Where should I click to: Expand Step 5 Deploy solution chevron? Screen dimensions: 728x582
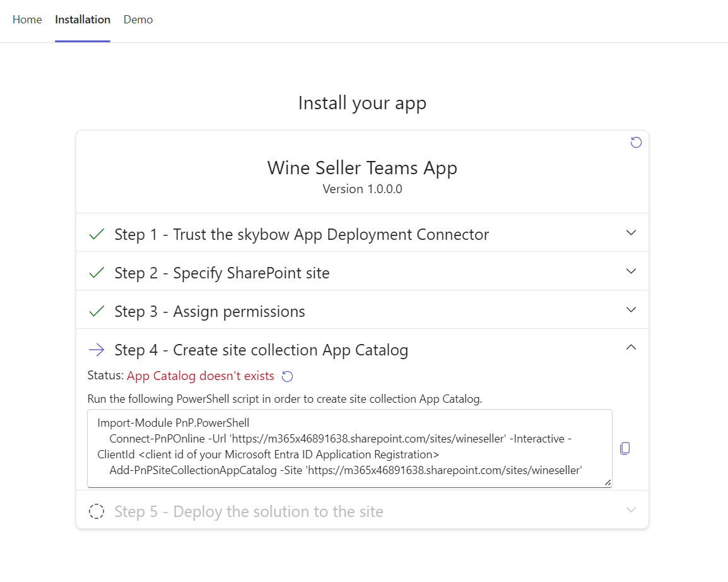[631, 510]
